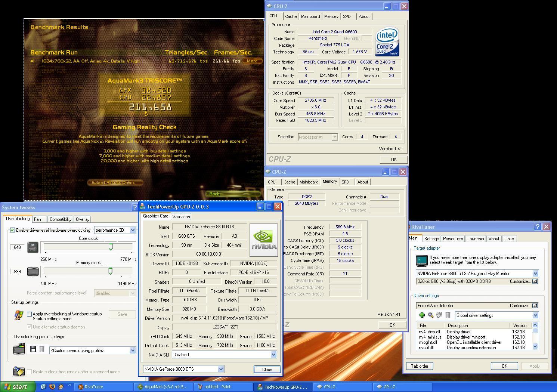Click the Windows startup settings icon
The image size is (557, 392).
point(19,315)
